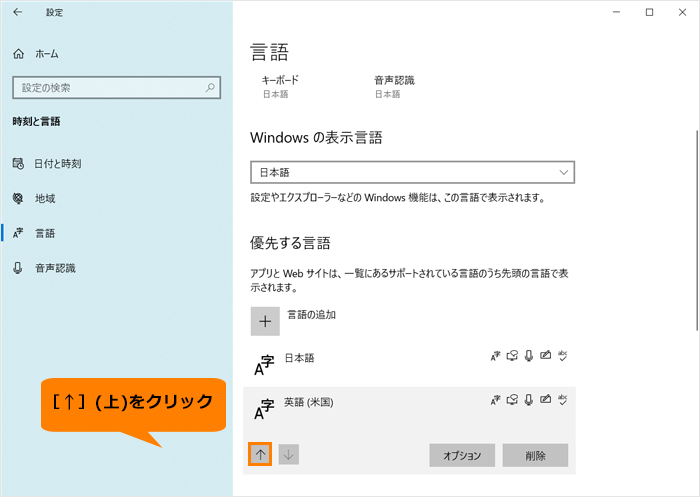Click the microphone feature icon on the 英語 (米国) row
700x497 pixels.
point(529,400)
